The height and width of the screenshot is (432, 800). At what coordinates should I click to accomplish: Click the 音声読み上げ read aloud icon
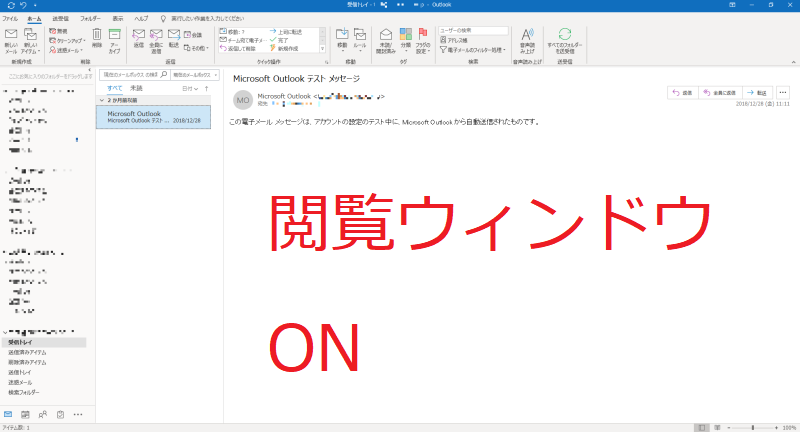point(527,41)
